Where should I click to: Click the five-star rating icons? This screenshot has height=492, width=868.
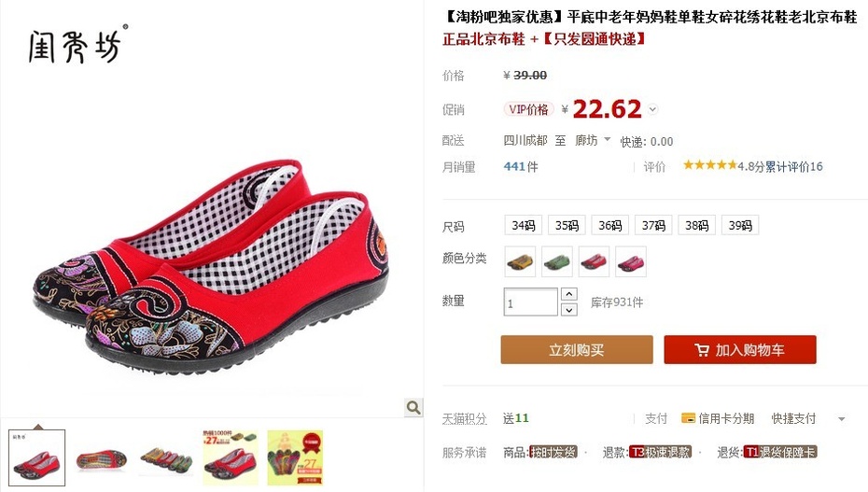[x=709, y=165]
